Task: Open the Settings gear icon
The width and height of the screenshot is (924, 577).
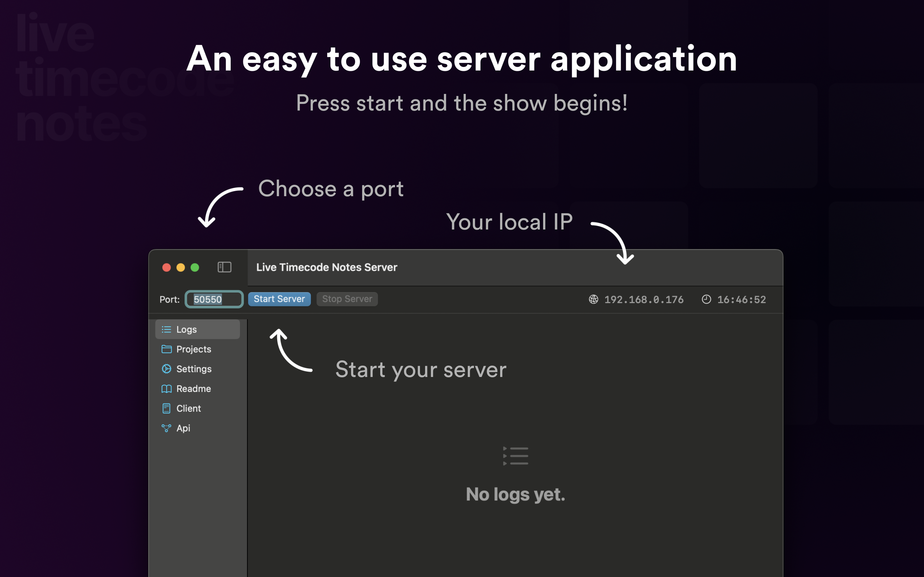Action: tap(167, 369)
